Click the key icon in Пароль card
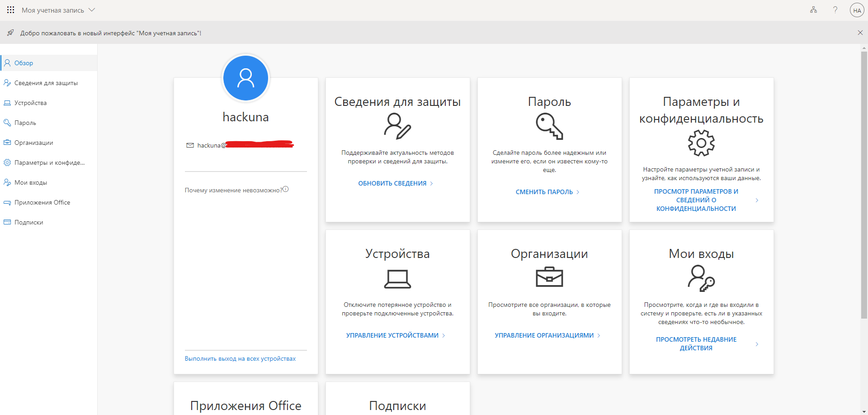This screenshot has height=415, width=868. pos(549,126)
